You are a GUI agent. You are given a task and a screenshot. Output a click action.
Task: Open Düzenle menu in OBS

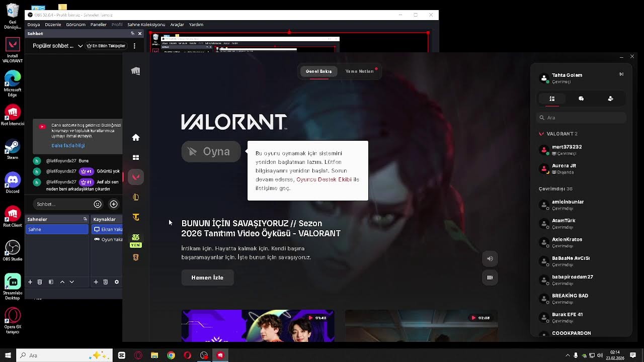pos(53,25)
